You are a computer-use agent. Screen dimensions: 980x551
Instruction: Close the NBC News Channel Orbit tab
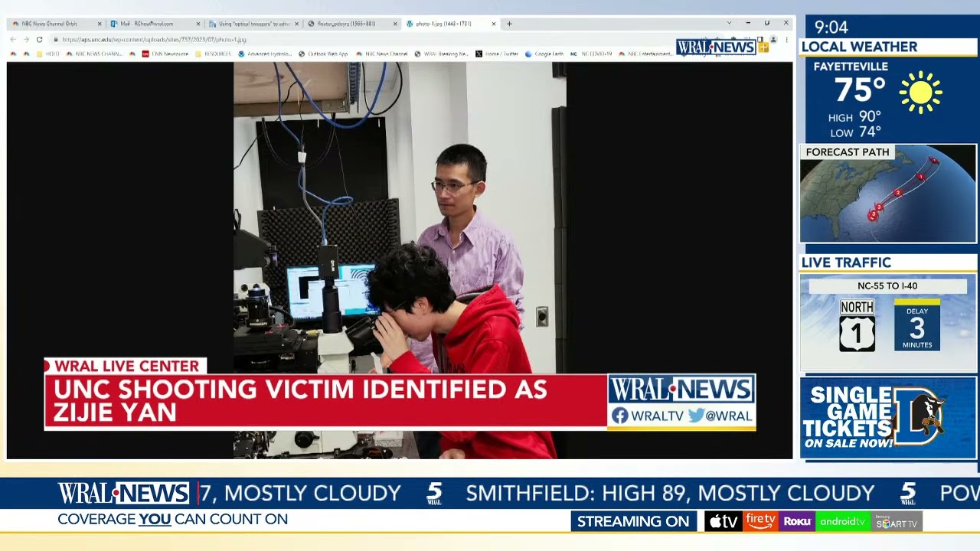point(100,24)
